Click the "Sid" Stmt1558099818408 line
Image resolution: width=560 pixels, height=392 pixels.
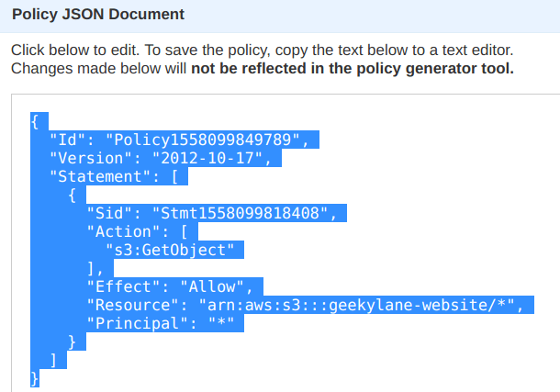tap(212, 213)
